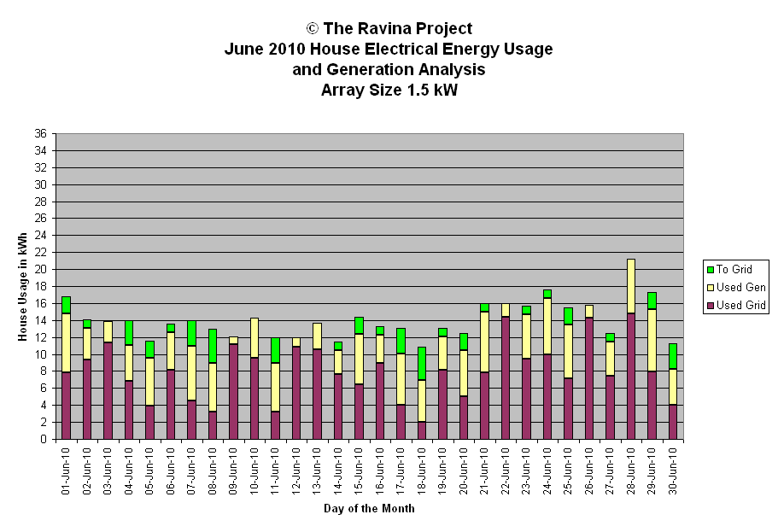Select the 'Used Grid' legend label

click(x=740, y=305)
